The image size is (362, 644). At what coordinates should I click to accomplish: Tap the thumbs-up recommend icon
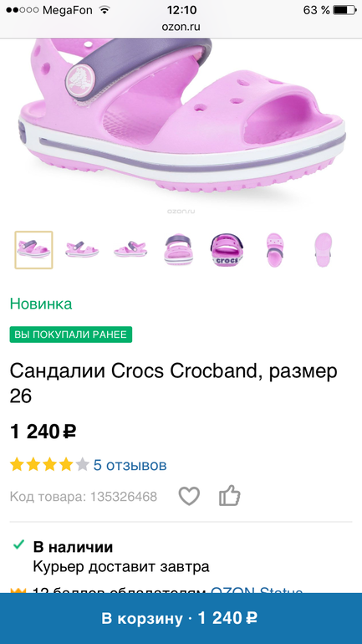coord(229,495)
